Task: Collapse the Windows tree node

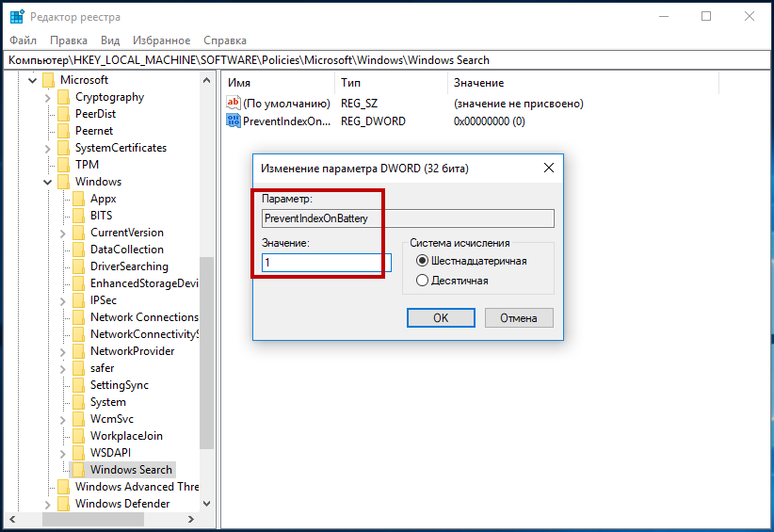Action: [48, 182]
